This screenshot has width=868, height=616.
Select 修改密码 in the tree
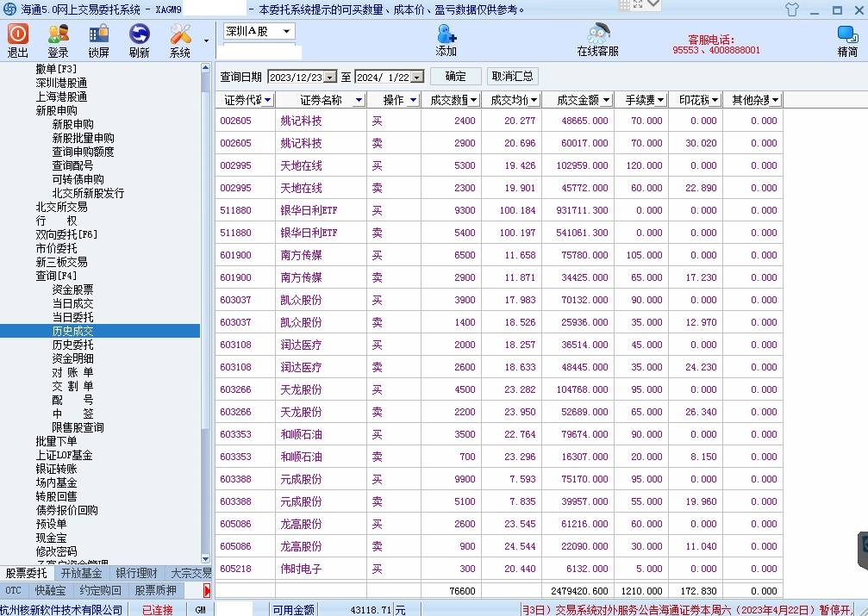point(57,551)
